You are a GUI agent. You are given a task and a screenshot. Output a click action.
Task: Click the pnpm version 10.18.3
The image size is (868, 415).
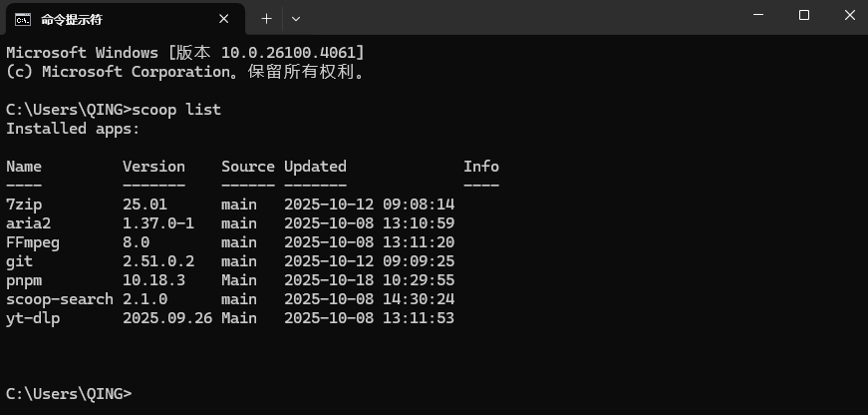(x=153, y=280)
